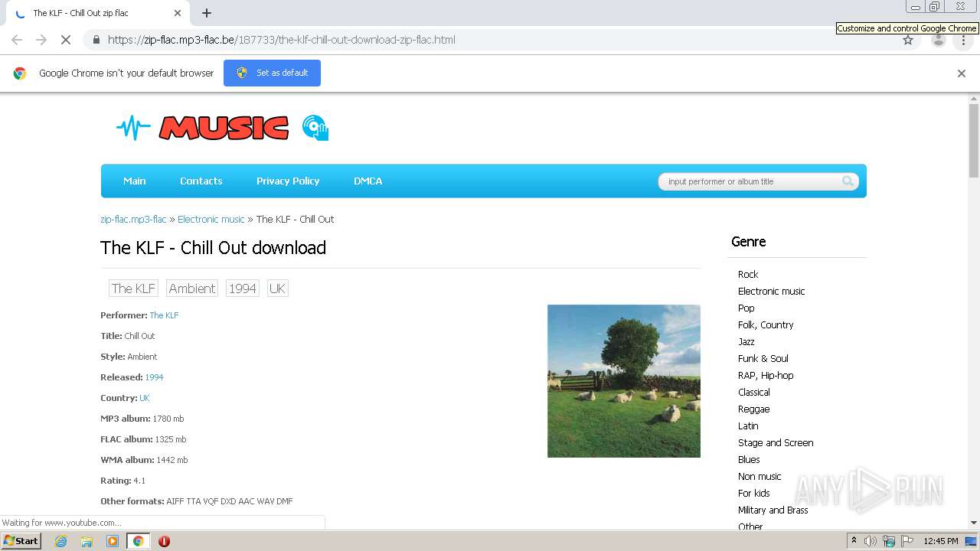Open the UK country link

pos(145,398)
